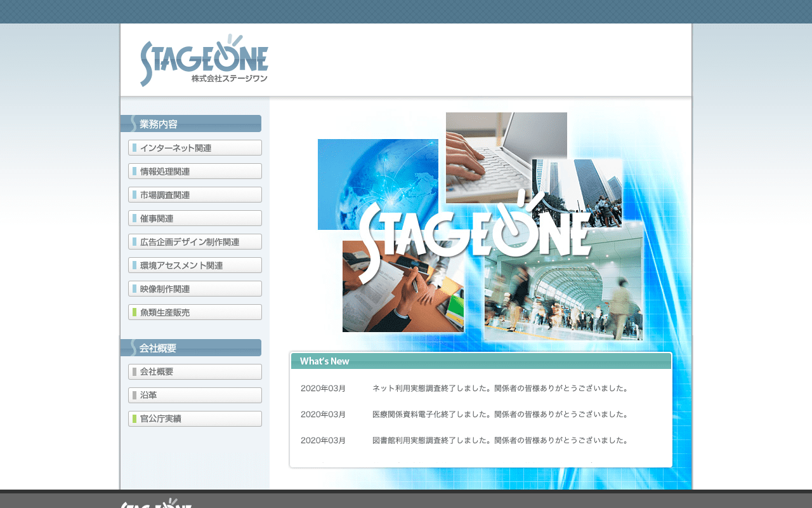Open the 会社概要 page button
Image resolution: width=812 pixels, height=508 pixels.
pyautogui.click(x=195, y=372)
